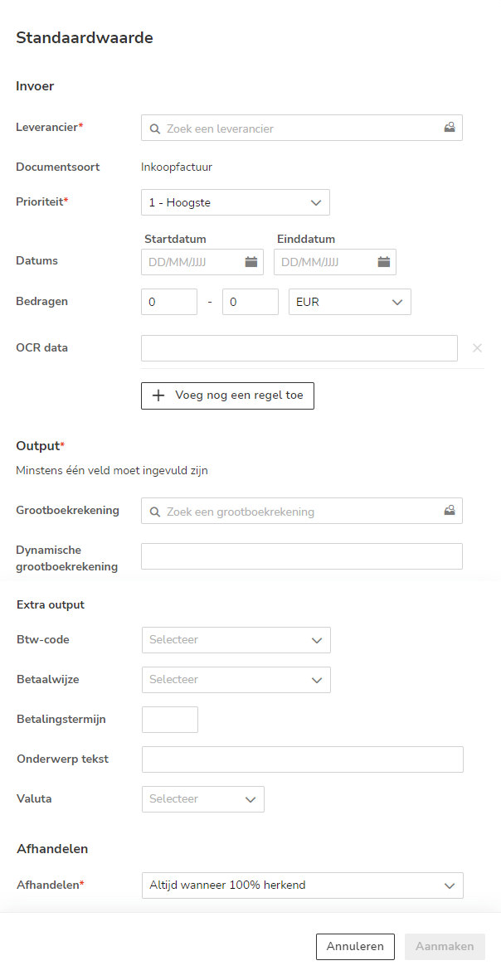Image resolution: width=501 pixels, height=980 pixels.
Task: Open the Startdatum calendar icon
Action: pos(251,262)
